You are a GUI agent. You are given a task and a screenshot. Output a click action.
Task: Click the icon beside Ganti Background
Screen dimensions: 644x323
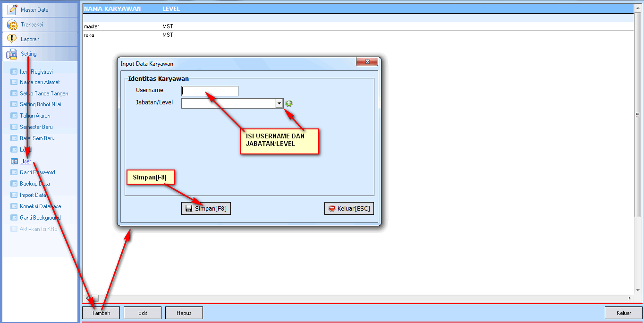[x=14, y=218]
